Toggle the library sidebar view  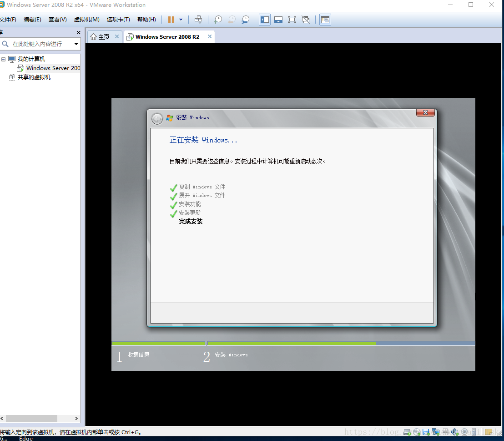[x=265, y=20]
